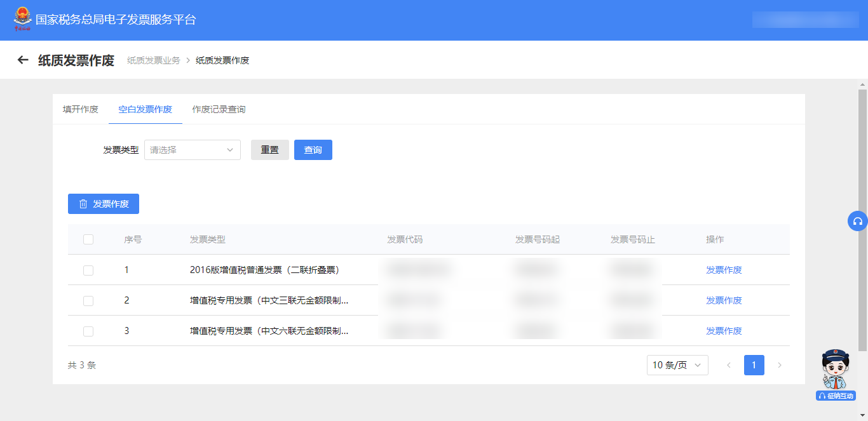
Task: Click the 查询 button
Action: pos(313,150)
